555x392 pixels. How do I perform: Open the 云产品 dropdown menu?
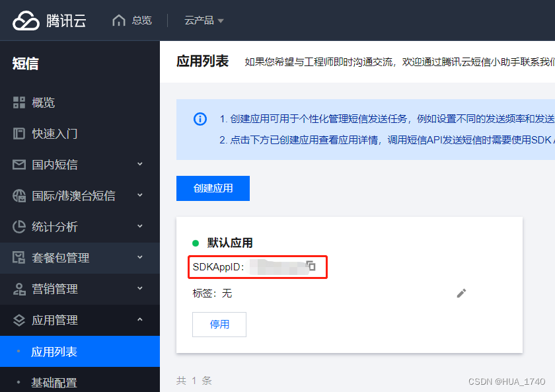click(x=204, y=20)
